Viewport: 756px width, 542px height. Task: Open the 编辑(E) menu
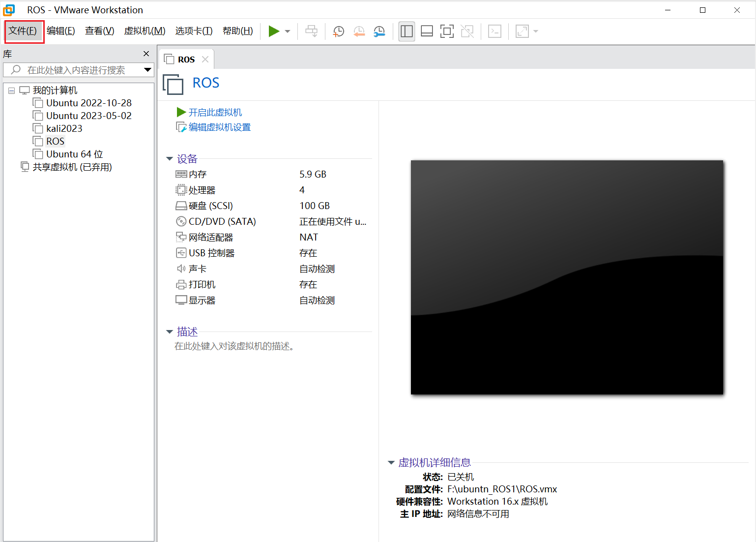coord(61,31)
